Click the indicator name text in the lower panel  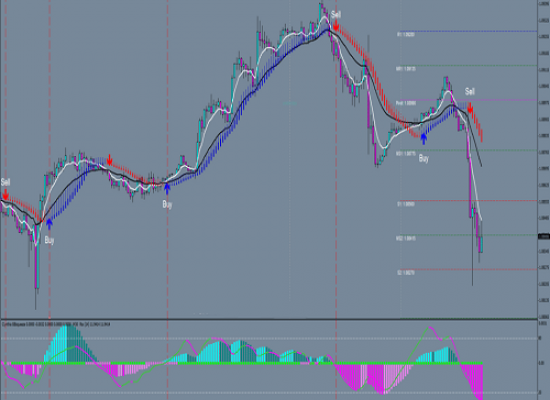click(56, 325)
